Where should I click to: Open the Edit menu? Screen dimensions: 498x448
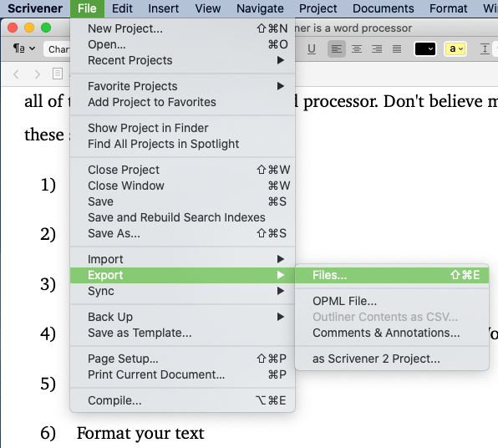point(122,8)
